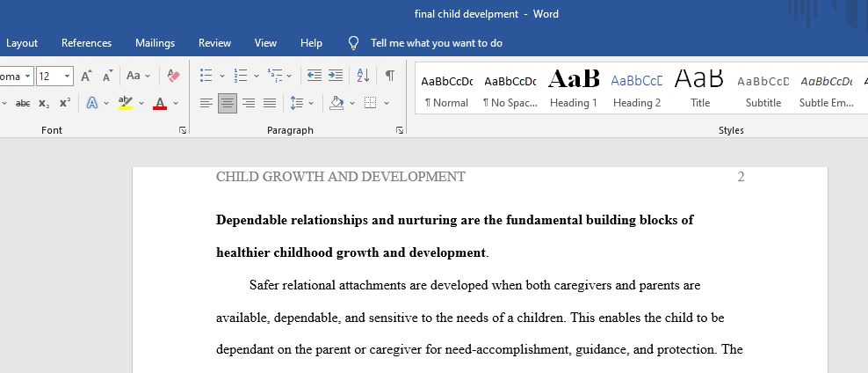868x373 pixels.
Task: Click the Sort A-Z icon
Action: point(363,76)
